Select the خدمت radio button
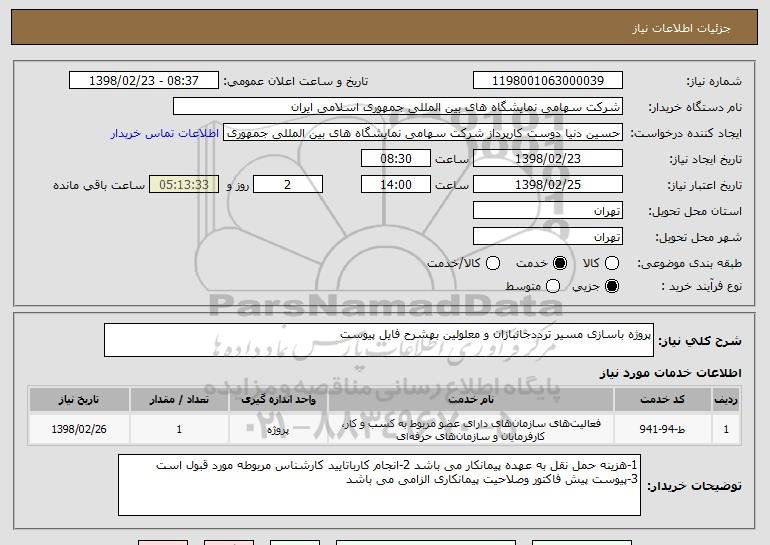770x545 pixels. pyautogui.click(x=560, y=263)
